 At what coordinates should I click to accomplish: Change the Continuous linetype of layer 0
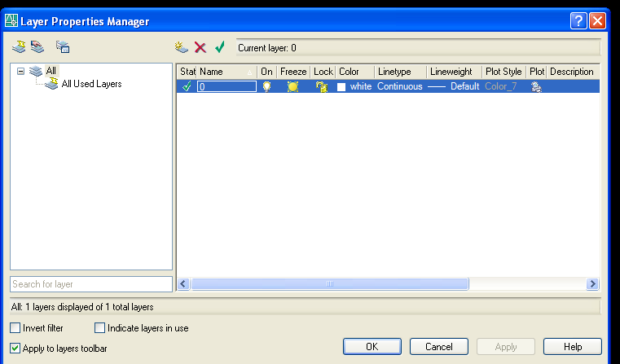[400, 86]
